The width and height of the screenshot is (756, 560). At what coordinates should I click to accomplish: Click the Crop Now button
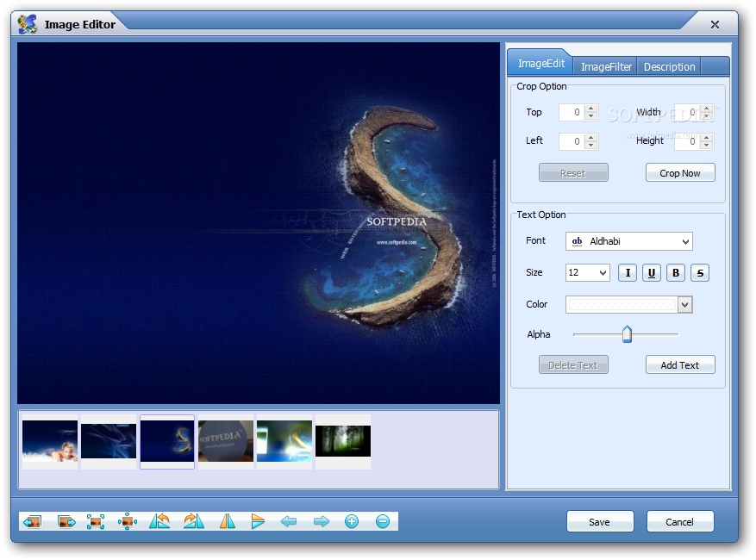[x=680, y=173]
